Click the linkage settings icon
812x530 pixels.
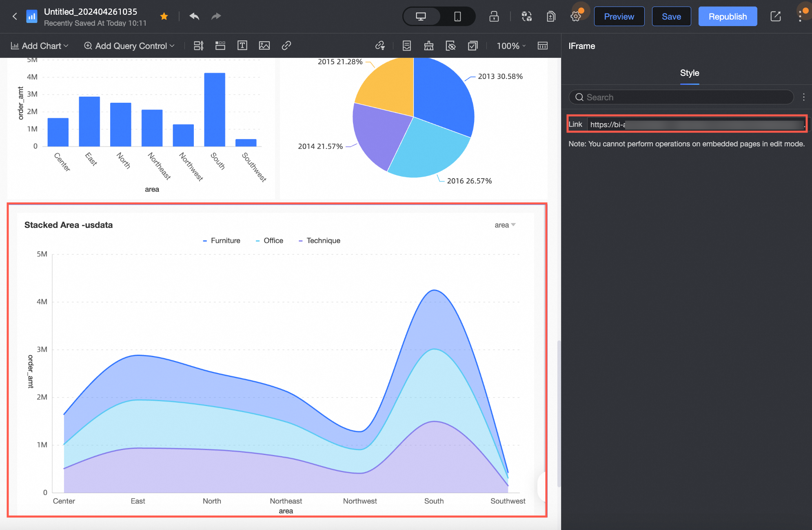(380, 46)
